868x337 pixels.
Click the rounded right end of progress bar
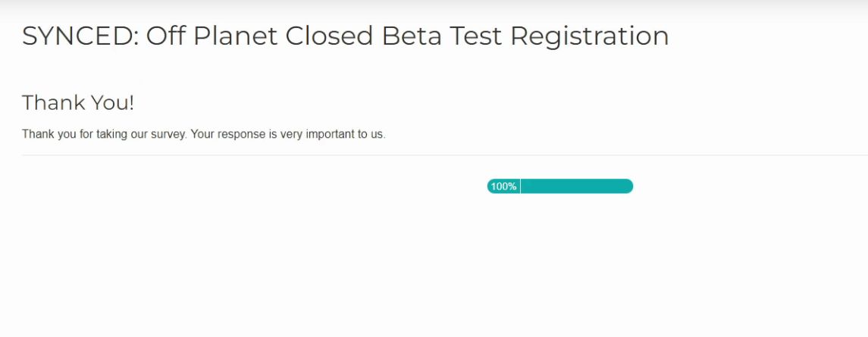pyautogui.click(x=629, y=186)
